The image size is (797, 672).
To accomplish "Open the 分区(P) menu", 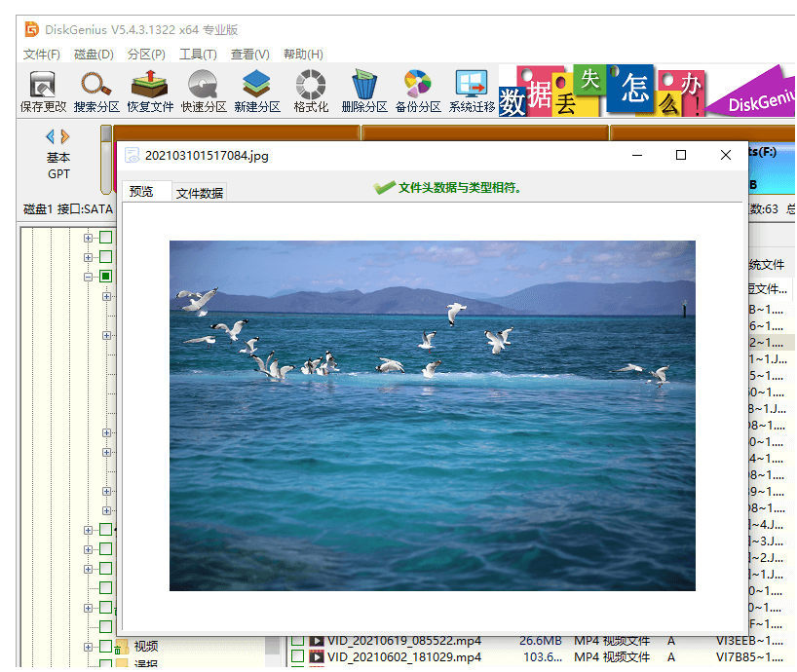I will [x=146, y=55].
